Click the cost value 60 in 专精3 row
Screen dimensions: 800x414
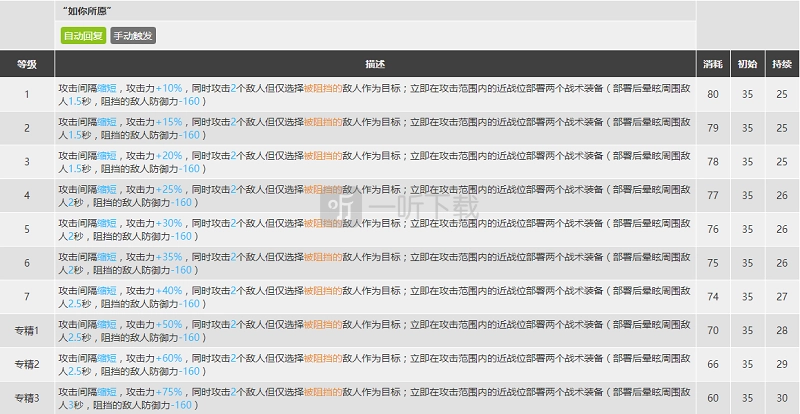(713, 398)
